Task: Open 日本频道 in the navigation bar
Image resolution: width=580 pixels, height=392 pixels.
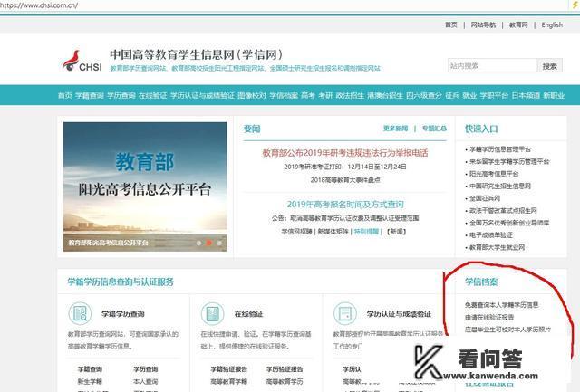Action: [x=526, y=95]
